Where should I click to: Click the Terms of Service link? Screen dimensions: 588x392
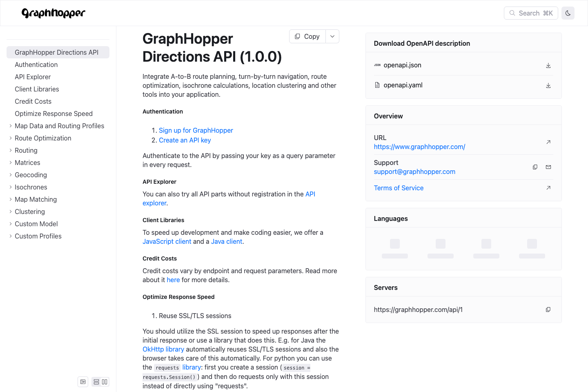[399, 188]
